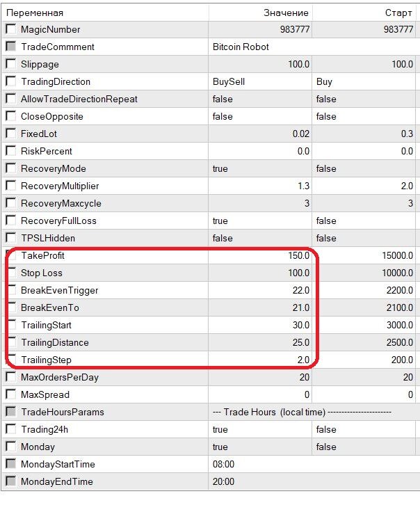Enable the FixedLot checkbox
Screen dimensions: 420x512
(x=10, y=134)
